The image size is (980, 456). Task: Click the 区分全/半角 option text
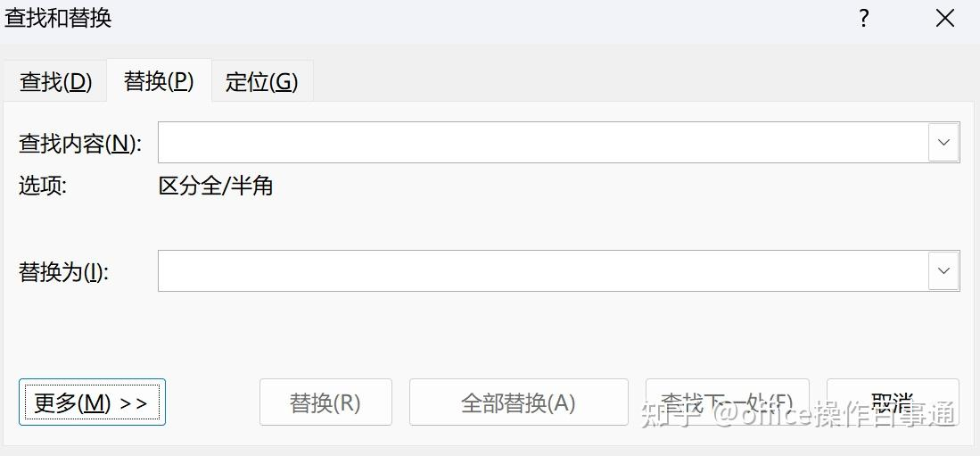point(216,187)
